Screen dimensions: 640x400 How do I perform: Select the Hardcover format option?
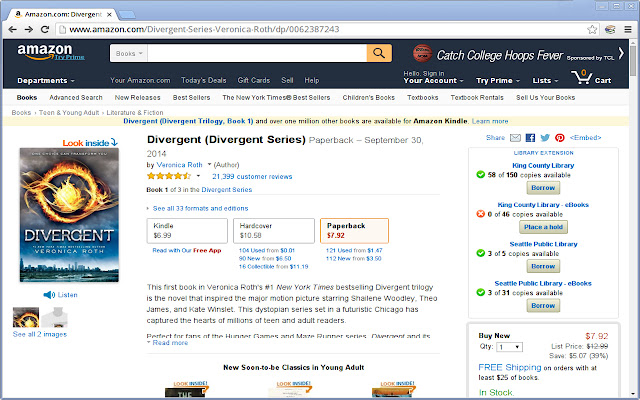click(274, 231)
